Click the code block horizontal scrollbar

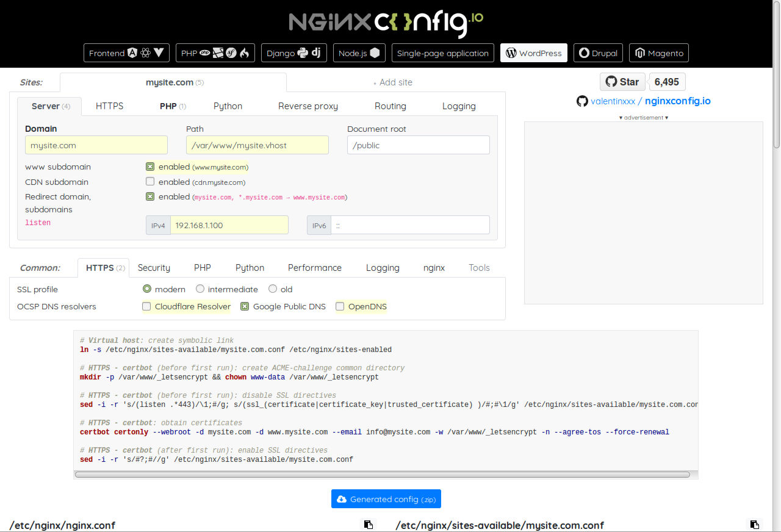coord(383,474)
